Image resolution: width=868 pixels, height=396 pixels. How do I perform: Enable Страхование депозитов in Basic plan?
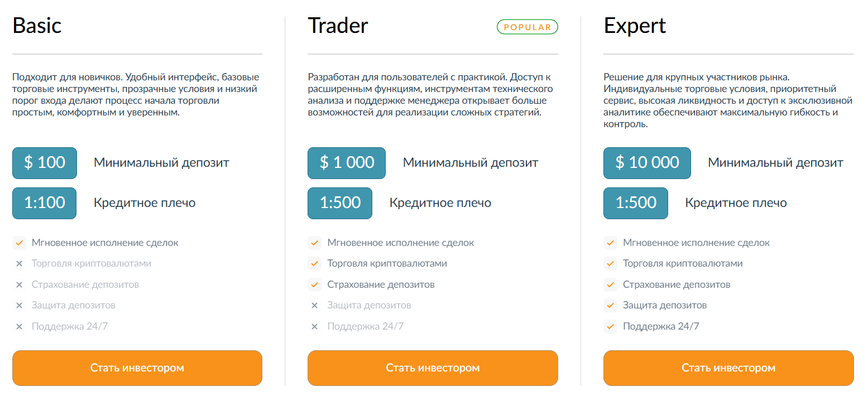[x=20, y=284]
